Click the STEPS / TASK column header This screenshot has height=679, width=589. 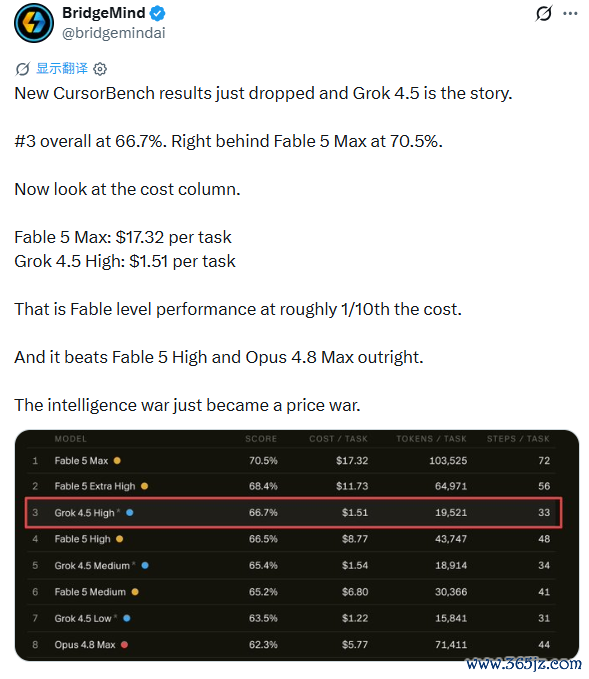(518, 439)
